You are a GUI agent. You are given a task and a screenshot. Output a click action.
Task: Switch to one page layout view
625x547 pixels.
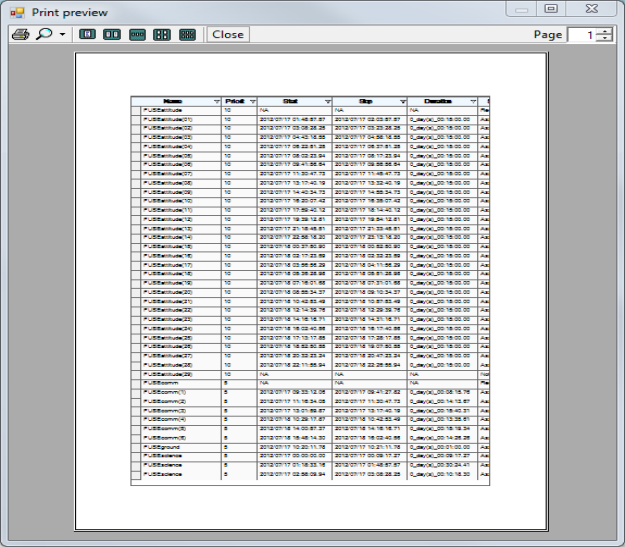[x=87, y=34]
